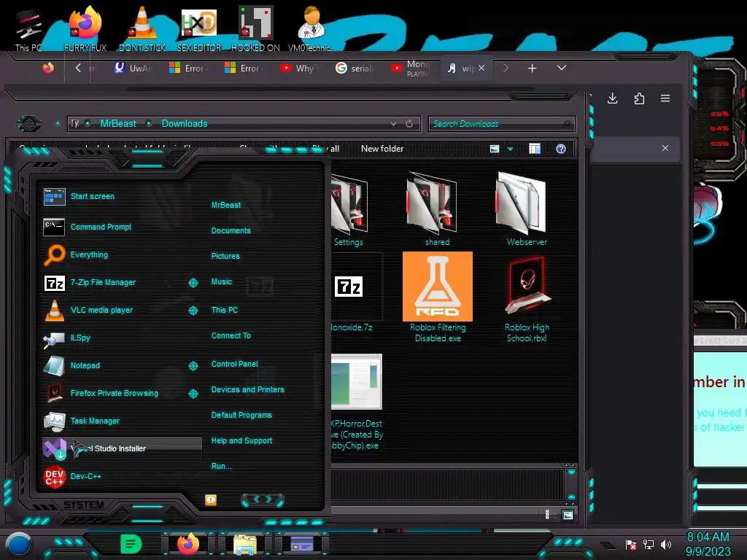The width and height of the screenshot is (747, 560).
Task: Switch to the Why YouTube tab
Action: 299,68
